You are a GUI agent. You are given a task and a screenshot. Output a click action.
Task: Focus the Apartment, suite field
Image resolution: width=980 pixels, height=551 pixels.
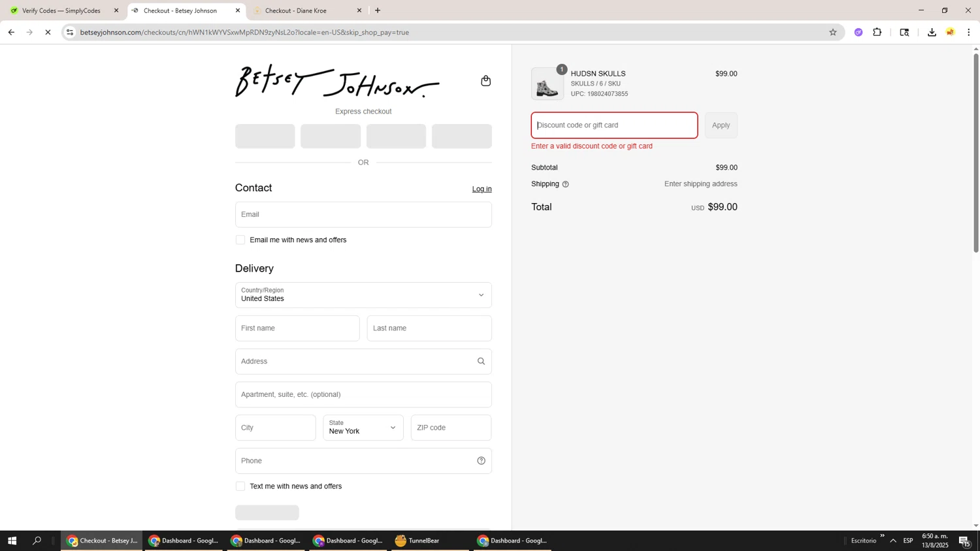[363, 395]
